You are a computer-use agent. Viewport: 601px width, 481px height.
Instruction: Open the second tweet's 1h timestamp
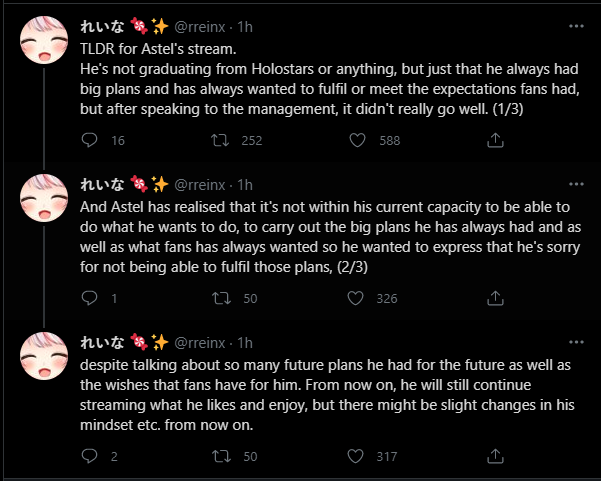point(245,185)
